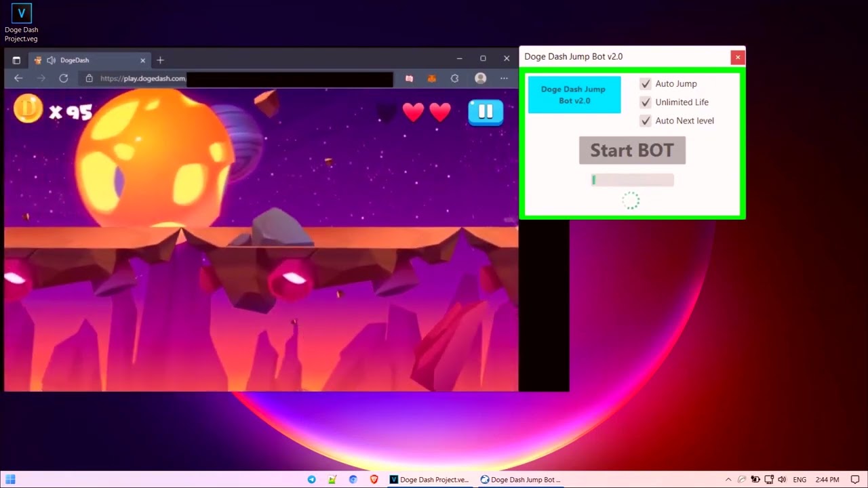Open the browser settings and more menu
Viewport: 868px width, 488px height.
pyautogui.click(x=504, y=79)
